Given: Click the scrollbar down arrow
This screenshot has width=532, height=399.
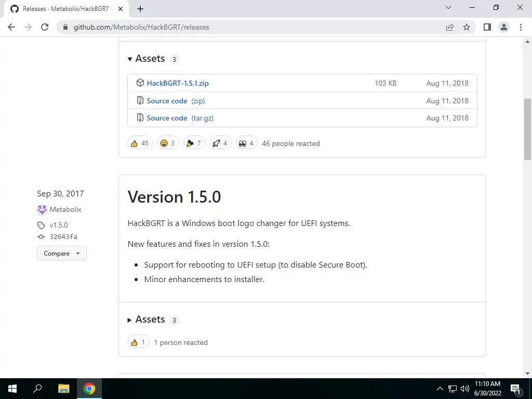Looking at the screenshot, I should [527, 374].
